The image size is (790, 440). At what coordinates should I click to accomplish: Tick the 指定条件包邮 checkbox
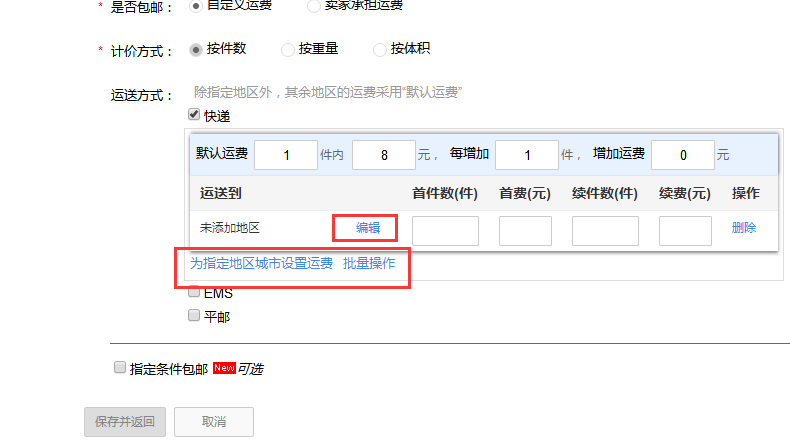coord(120,367)
